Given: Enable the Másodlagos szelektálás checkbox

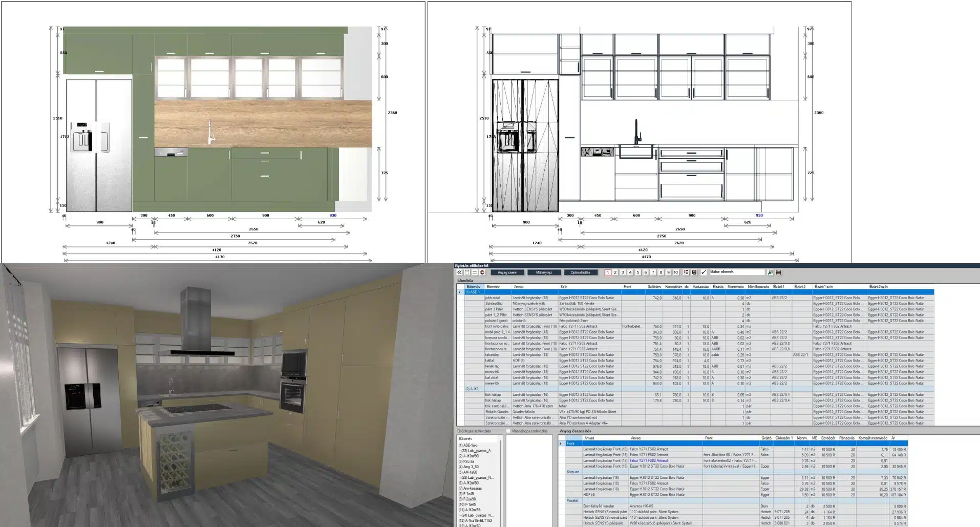Looking at the screenshot, I should click(x=508, y=431).
